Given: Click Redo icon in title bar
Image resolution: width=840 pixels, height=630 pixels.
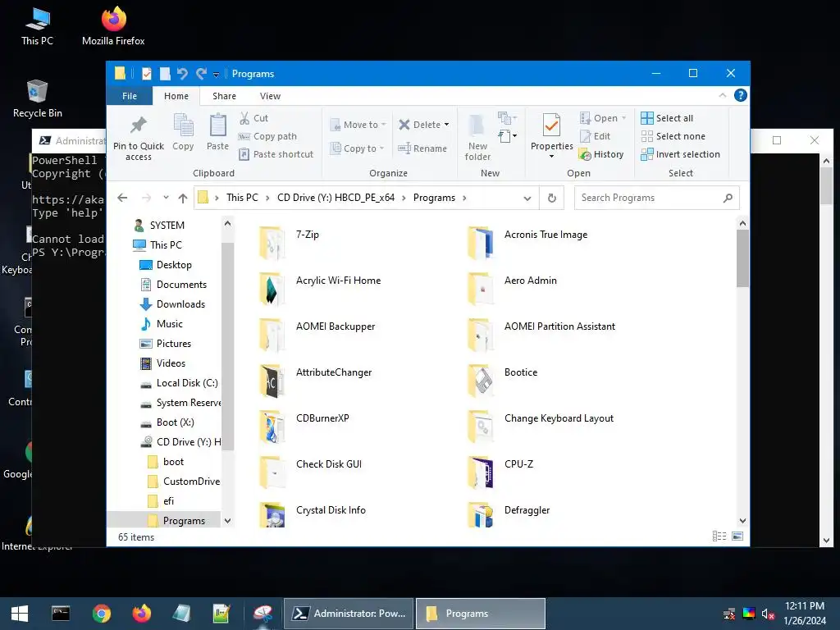Looking at the screenshot, I should (x=201, y=73).
